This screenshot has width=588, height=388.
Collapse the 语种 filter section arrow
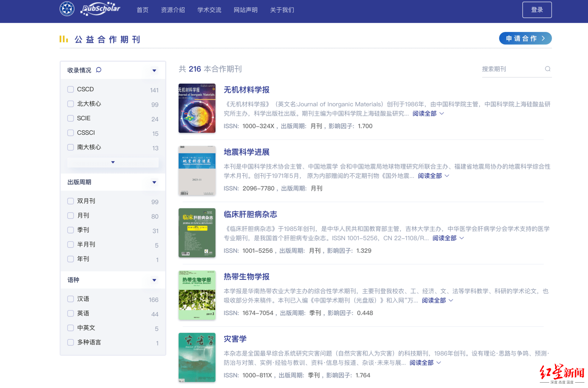coord(154,280)
